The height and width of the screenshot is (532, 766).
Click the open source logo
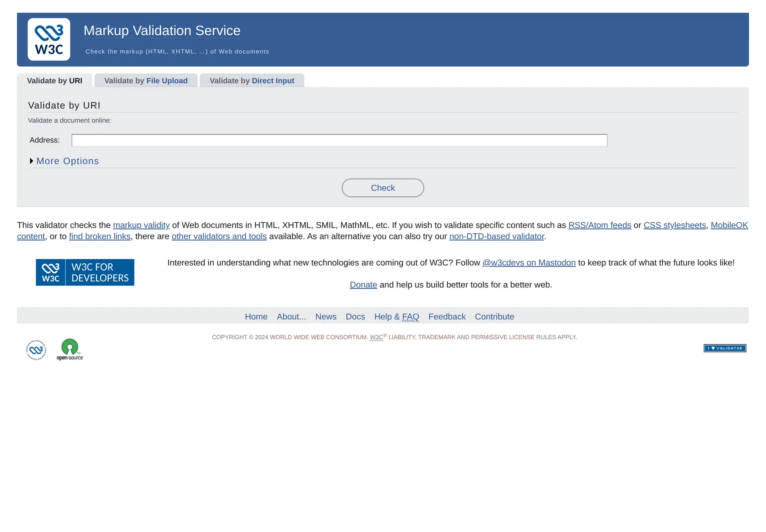(70, 350)
